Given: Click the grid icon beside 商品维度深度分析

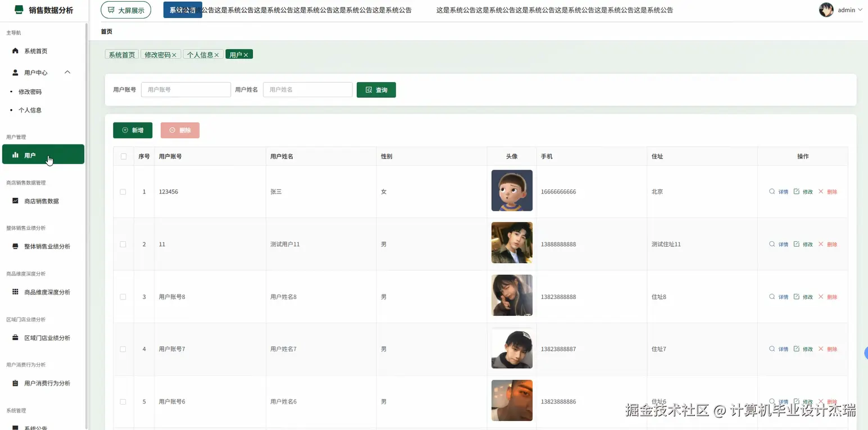Looking at the screenshot, I should point(15,292).
